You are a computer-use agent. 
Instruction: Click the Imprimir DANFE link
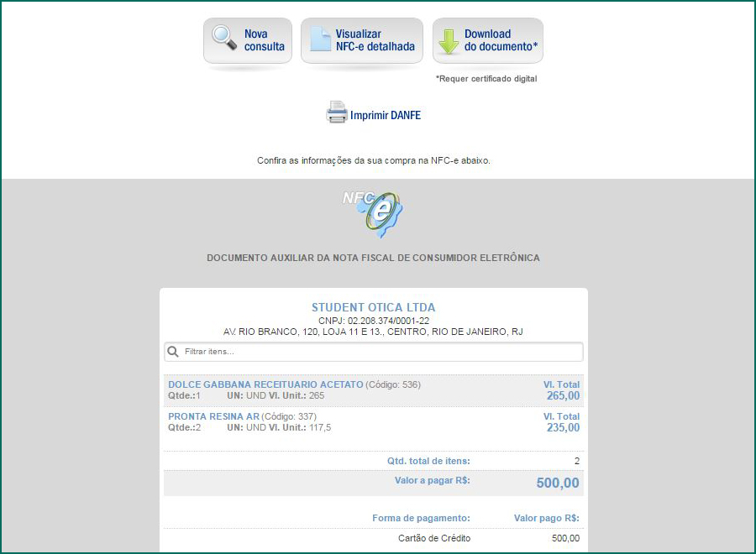[x=385, y=115]
